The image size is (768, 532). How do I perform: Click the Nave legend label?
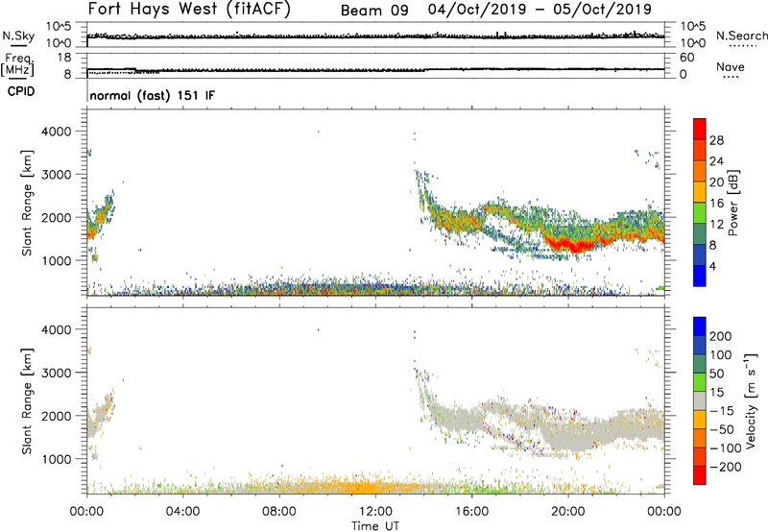coord(731,66)
